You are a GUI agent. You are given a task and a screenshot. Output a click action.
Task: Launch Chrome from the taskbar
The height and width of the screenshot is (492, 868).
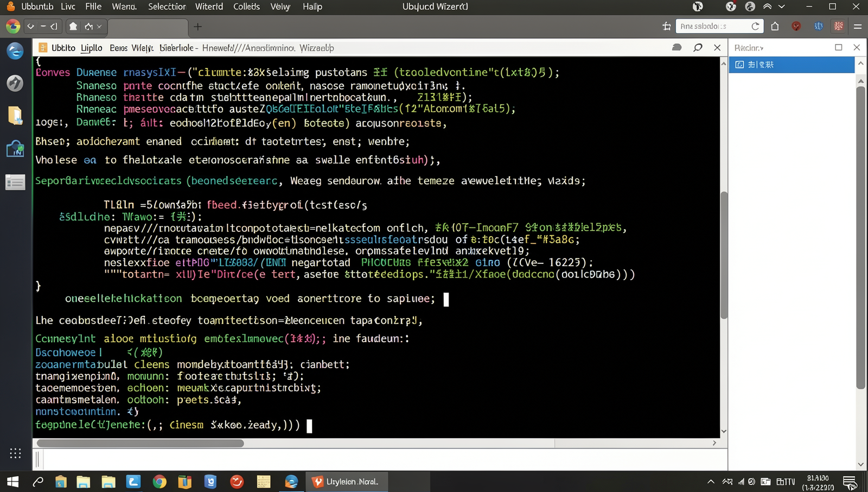(159, 482)
